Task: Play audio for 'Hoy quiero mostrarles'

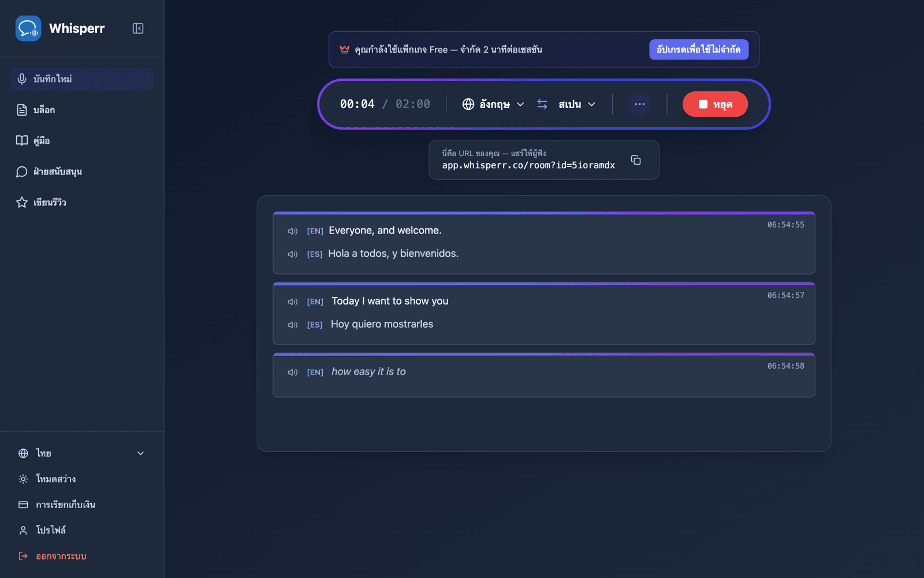Action: [x=293, y=325]
